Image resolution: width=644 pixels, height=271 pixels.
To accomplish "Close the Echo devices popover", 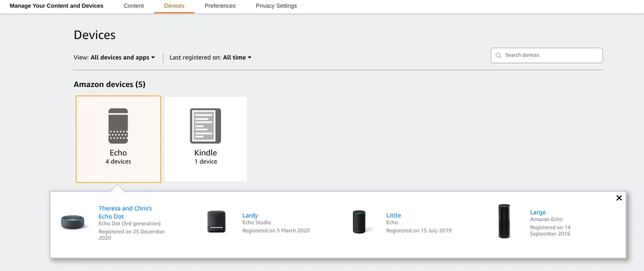I will pyautogui.click(x=619, y=198).
